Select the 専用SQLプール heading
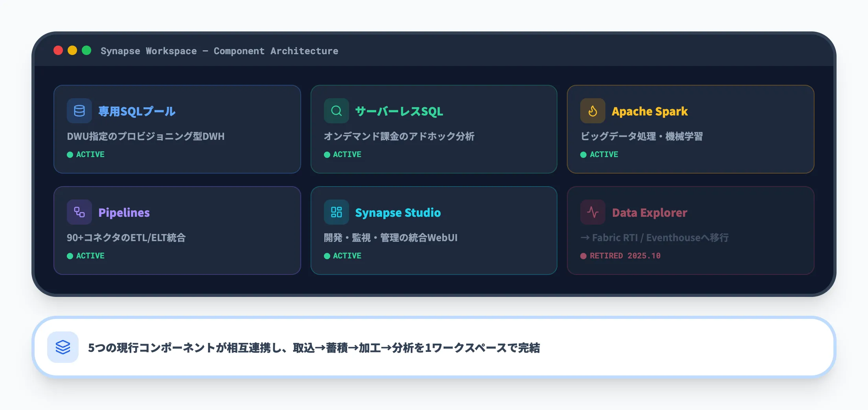Image resolution: width=868 pixels, height=410 pixels. tap(137, 112)
